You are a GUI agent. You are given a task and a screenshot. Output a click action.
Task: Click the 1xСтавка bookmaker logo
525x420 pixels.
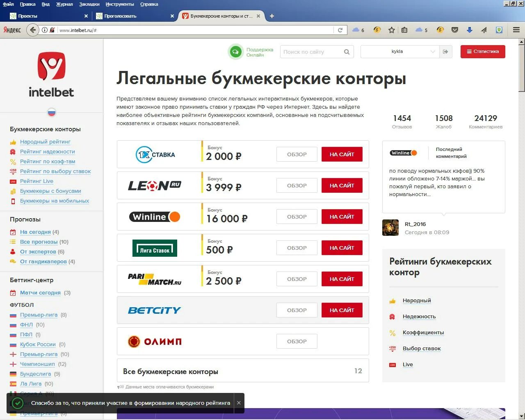pos(155,155)
